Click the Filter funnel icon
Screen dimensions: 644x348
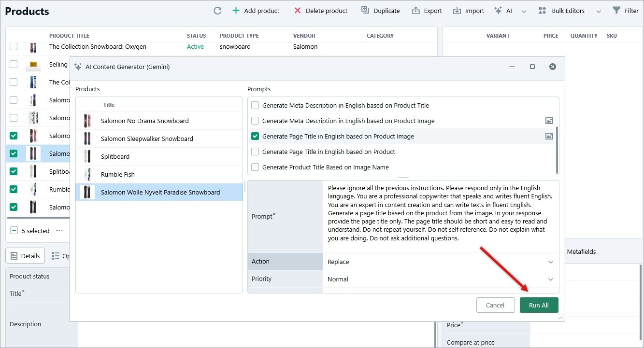[616, 11]
